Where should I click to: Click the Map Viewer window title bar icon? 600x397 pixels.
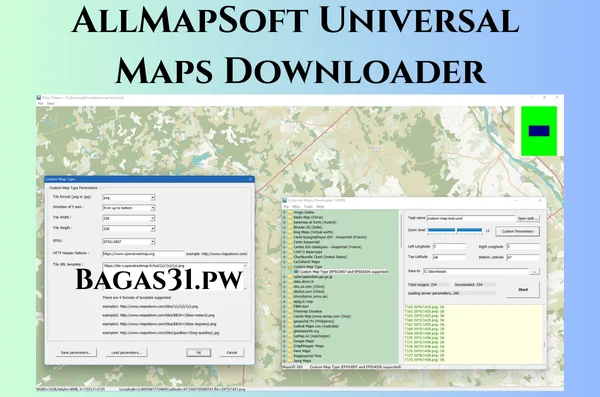point(39,98)
